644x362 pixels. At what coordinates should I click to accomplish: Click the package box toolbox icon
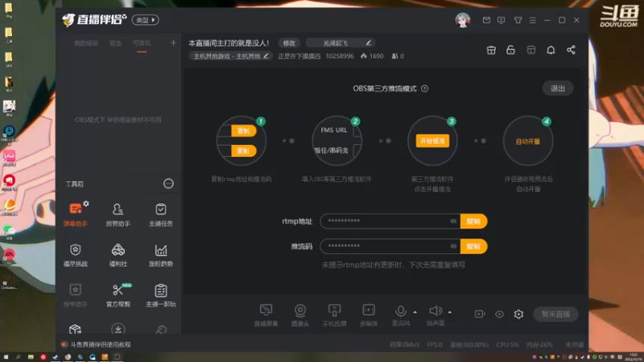pyautogui.click(x=75, y=329)
